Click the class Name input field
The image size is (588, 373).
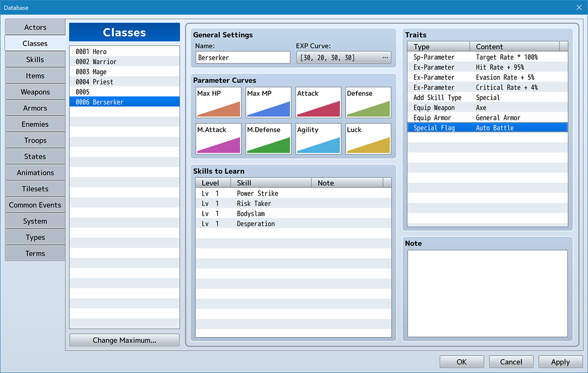coord(243,58)
